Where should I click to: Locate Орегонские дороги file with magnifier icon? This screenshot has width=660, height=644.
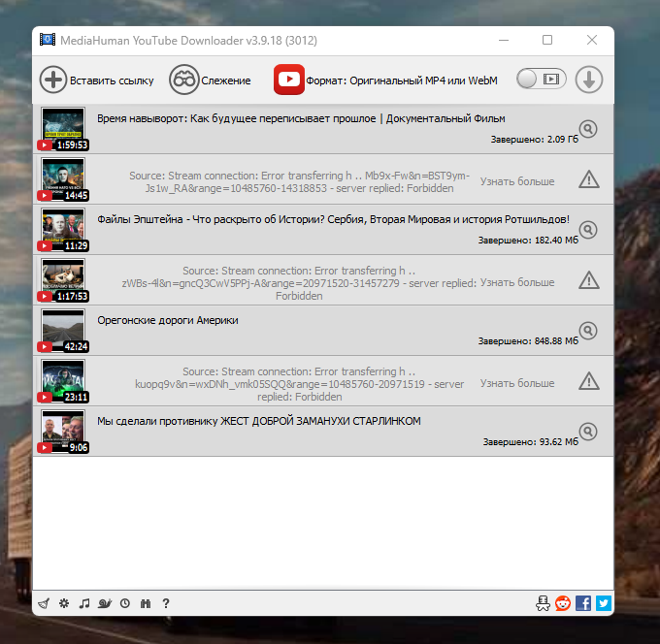click(x=588, y=331)
